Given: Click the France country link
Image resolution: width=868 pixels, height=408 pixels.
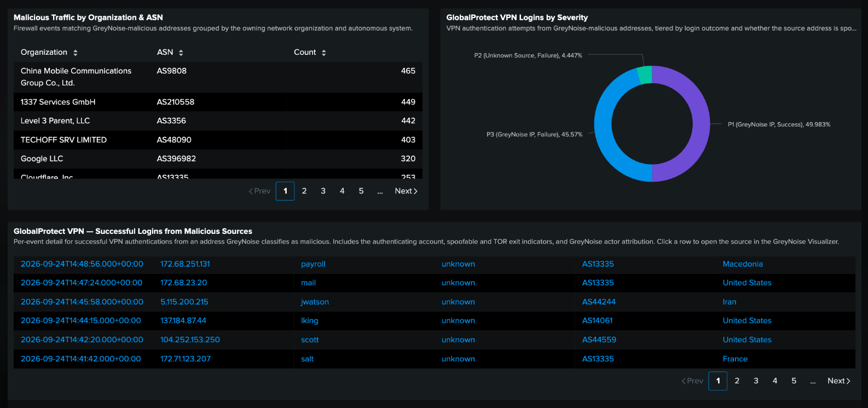Looking at the screenshot, I should pos(735,359).
